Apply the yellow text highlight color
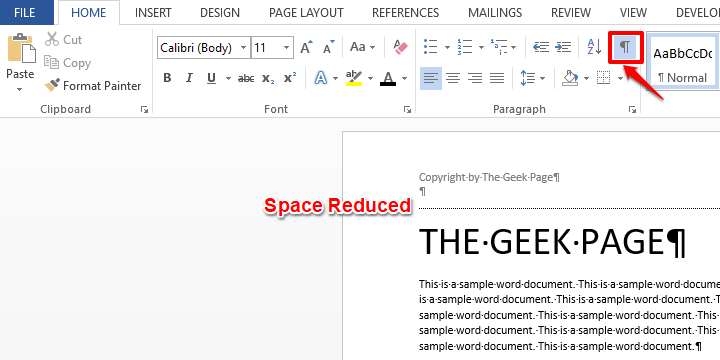This screenshot has height=360, width=720. point(354,78)
